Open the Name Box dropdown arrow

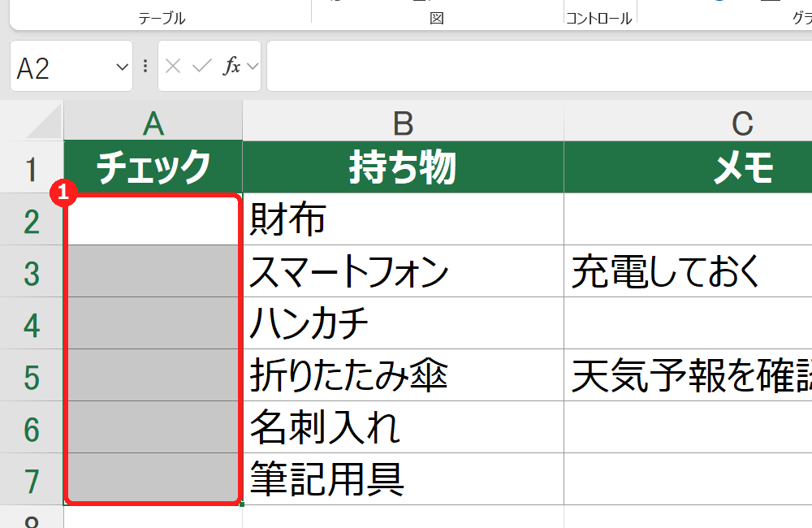tap(123, 67)
